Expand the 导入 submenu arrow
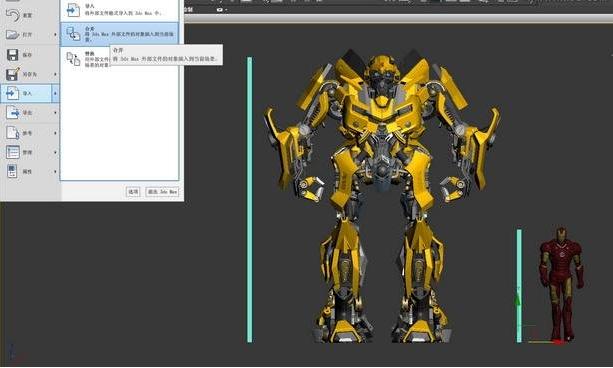Viewport: 613px width, 368px height. click(x=55, y=93)
